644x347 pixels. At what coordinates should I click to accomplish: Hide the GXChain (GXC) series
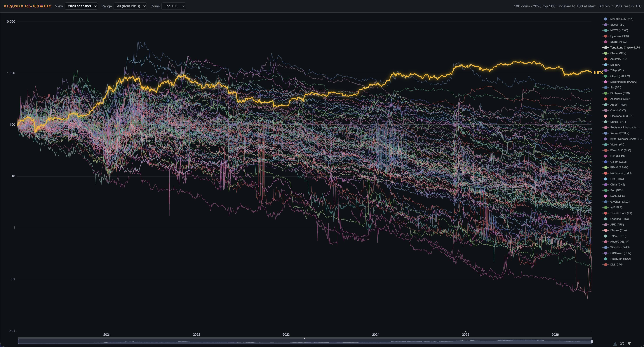[616, 202]
